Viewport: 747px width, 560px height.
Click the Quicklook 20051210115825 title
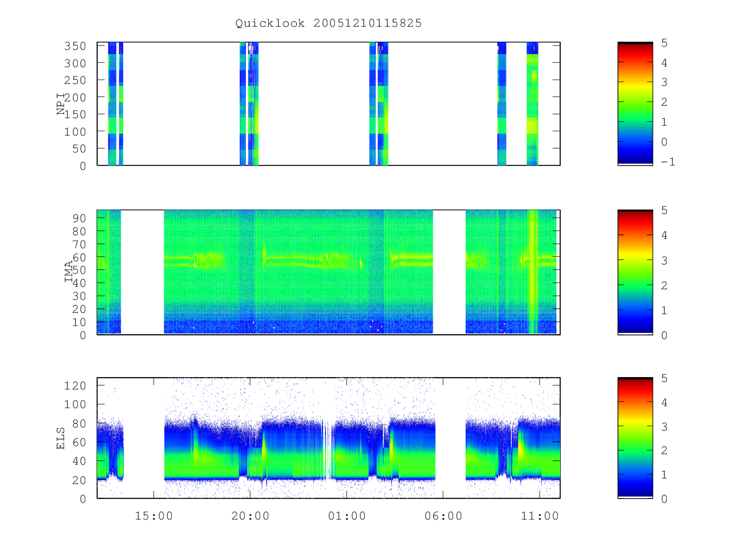pyautogui.click(x=329, y=23)
